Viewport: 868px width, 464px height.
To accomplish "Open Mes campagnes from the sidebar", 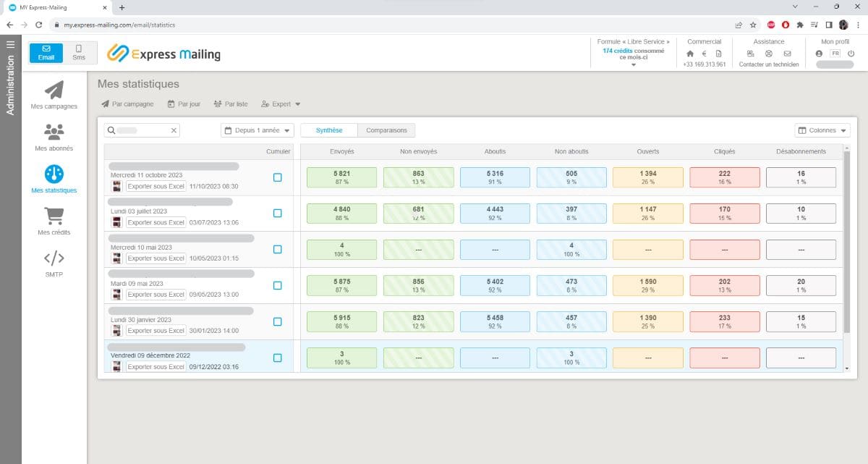I will point(54,95).
